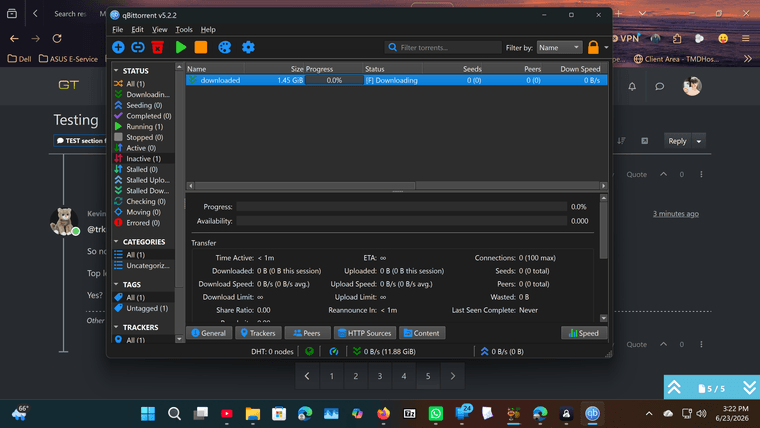The height and width of the screenshot is (428, 760).
Task: Go to page 3 in forum pagination
Action: (380, 376)
